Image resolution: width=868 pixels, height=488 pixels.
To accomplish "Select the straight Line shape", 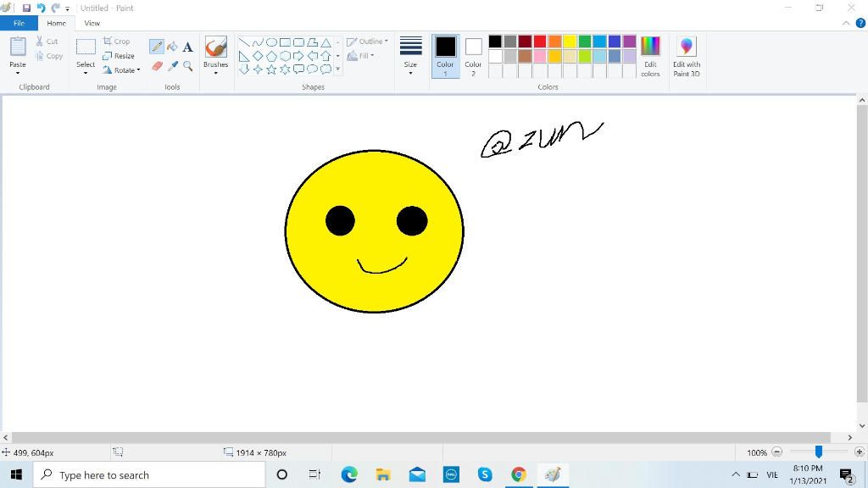I will pos(244,42).
